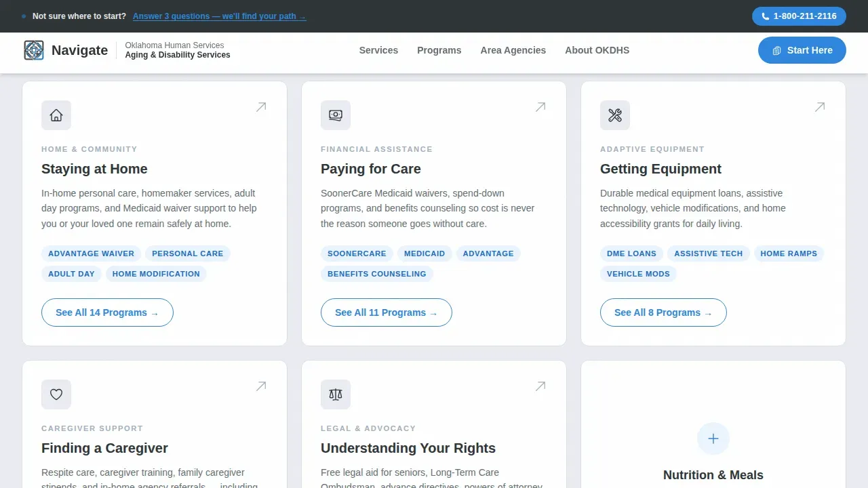This screenshot has width=868, height=488.
Task: Click the Navigate brand name
Action: click(79, 50)
